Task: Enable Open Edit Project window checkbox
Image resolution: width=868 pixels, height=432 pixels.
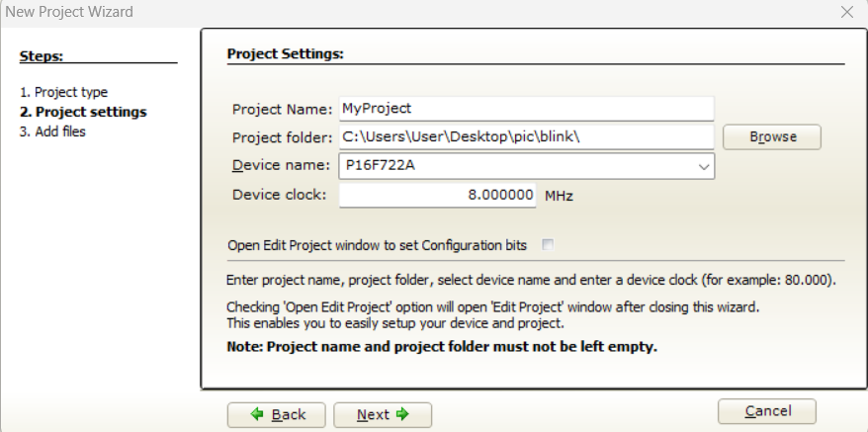Action: (548, 244)
